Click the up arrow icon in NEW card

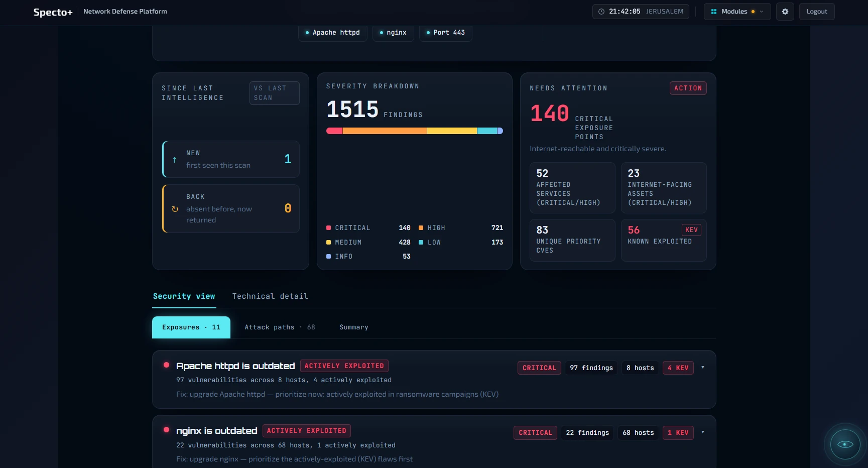(x=175, y=160)
